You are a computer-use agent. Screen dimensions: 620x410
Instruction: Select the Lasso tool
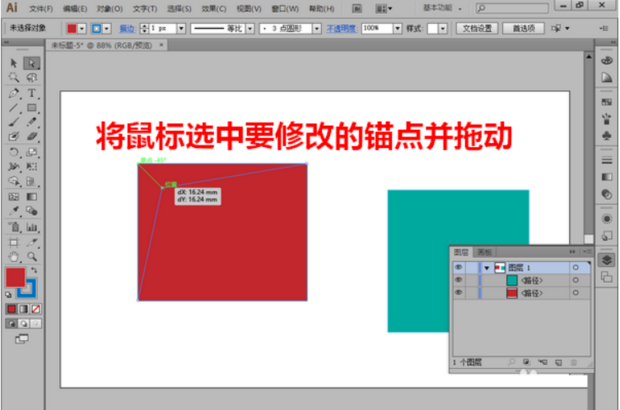pos(32,77)
